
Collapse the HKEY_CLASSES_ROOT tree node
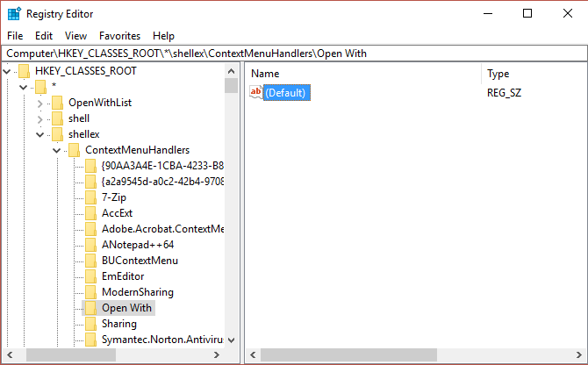8,70
